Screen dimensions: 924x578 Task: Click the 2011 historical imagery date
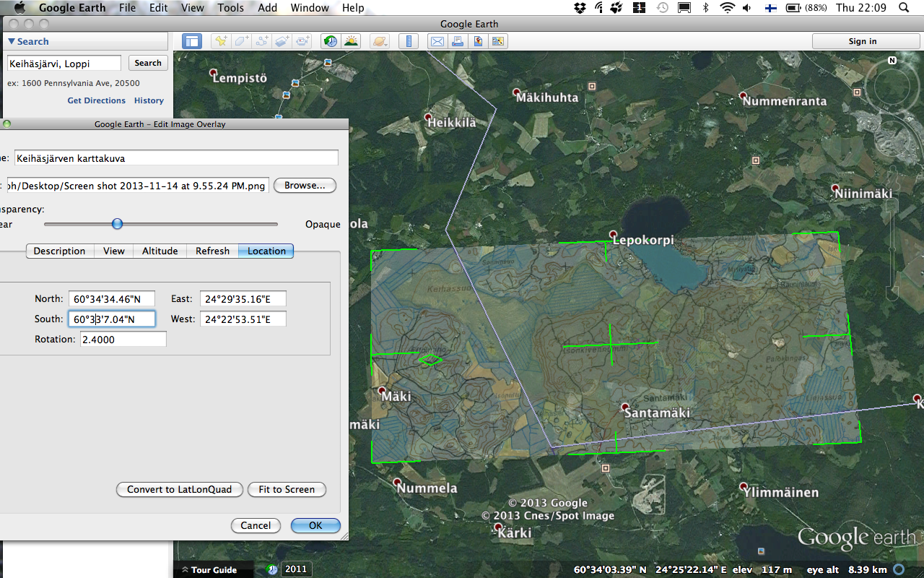[x=295, y=569]
